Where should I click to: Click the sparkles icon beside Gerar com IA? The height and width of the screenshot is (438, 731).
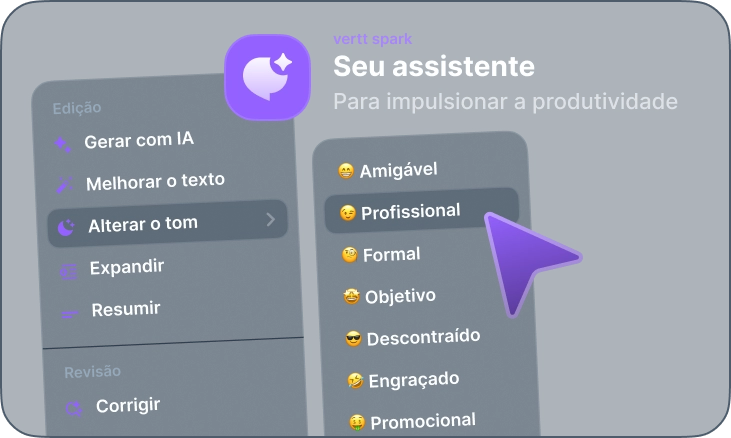click(62, 144)
